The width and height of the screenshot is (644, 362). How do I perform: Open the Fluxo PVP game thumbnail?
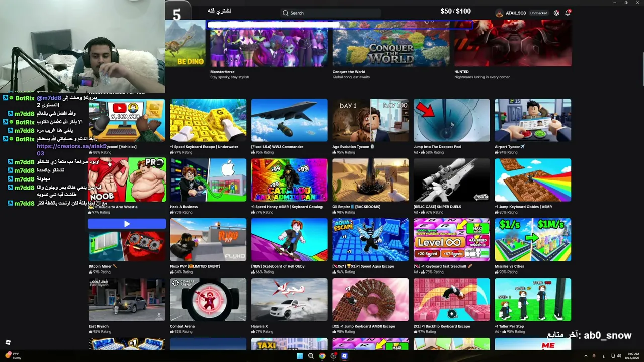tap(208, 240)
